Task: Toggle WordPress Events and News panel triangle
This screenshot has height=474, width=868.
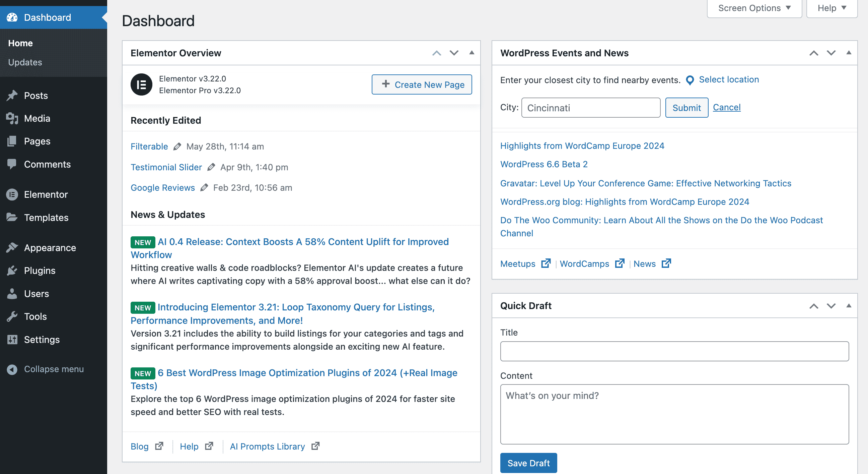Action: pos(849,53)
